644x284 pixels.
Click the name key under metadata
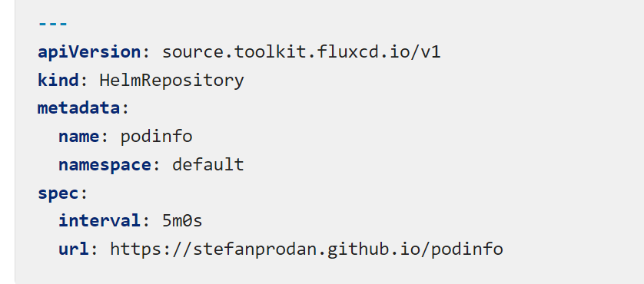pos(79,137)
